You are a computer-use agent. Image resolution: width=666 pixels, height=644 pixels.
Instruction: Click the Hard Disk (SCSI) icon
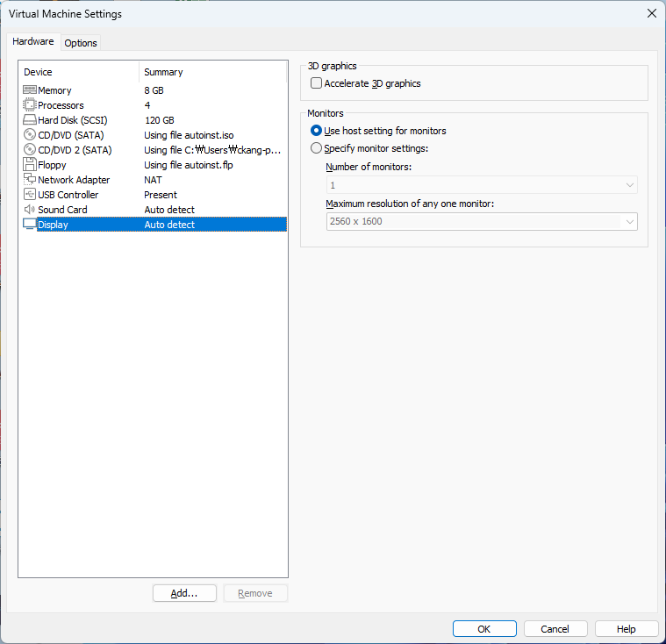pyautogui.click(x=29, y=120)
